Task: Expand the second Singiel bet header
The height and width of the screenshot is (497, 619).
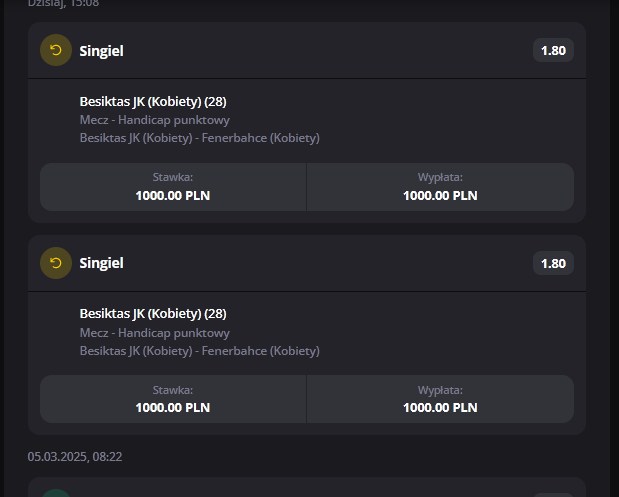Action: 307,263
